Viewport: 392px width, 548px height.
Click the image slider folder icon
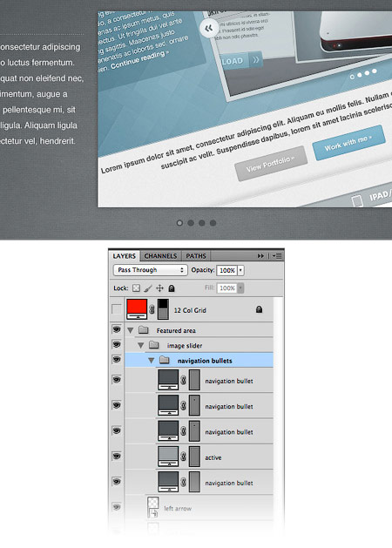[x=153, y=345]
